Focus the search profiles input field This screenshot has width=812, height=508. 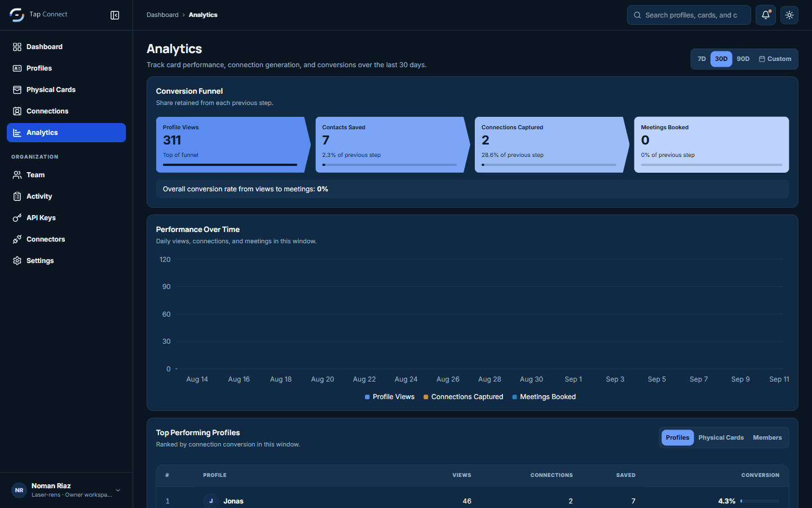tap(689, 15)
